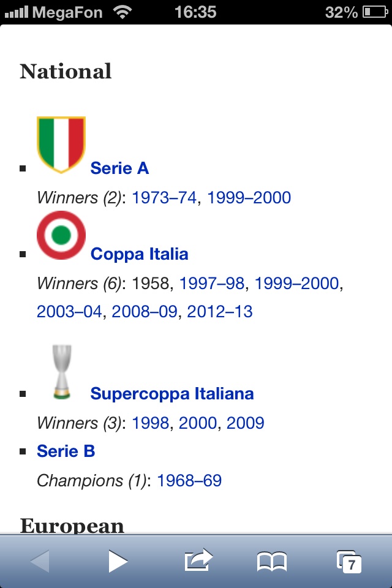Select the 1998 Supercoppa link

(x=151, y=423)
